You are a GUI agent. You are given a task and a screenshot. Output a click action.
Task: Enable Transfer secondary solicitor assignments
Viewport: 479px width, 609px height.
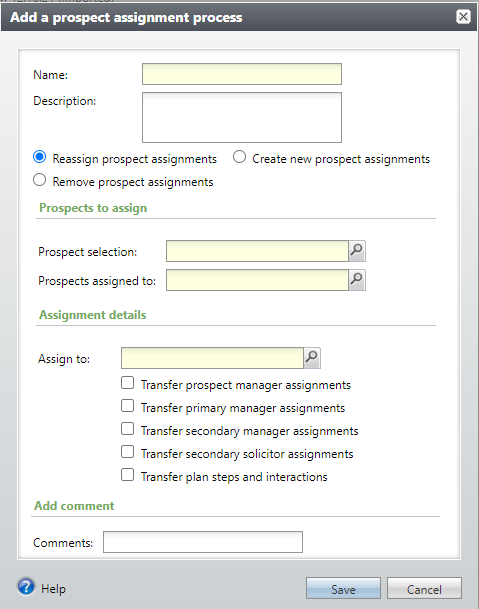(127, 452)
